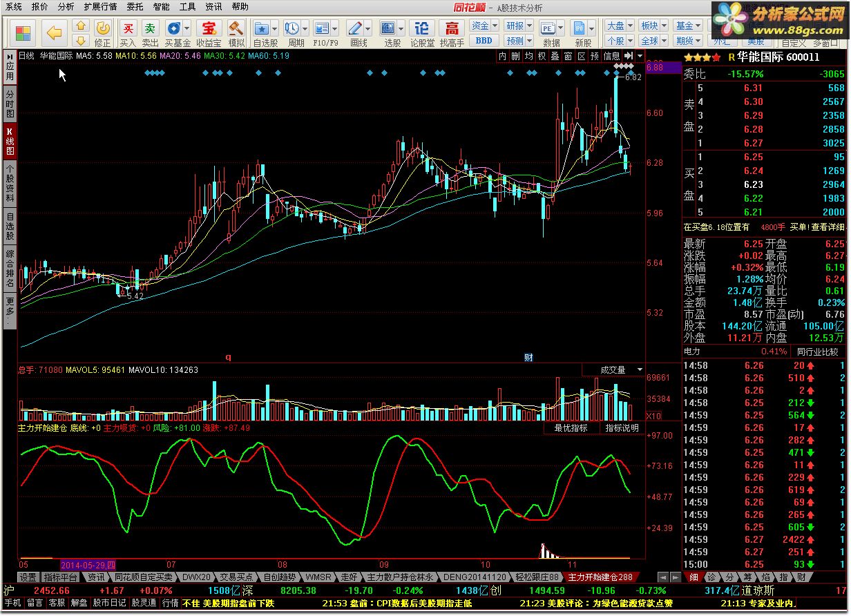
Task: Open the 分析 menu
Action: click(66, 7)
